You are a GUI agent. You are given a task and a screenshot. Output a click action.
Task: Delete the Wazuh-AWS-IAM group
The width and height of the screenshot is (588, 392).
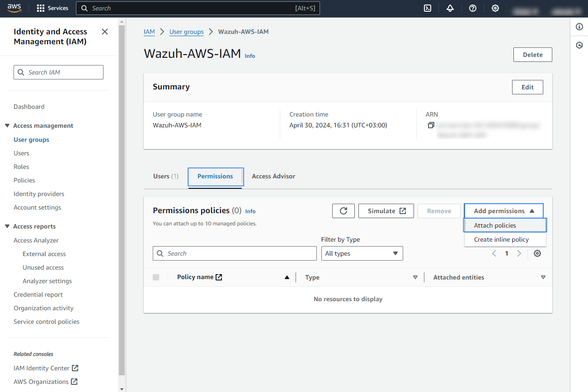click(x=532, y=54)
